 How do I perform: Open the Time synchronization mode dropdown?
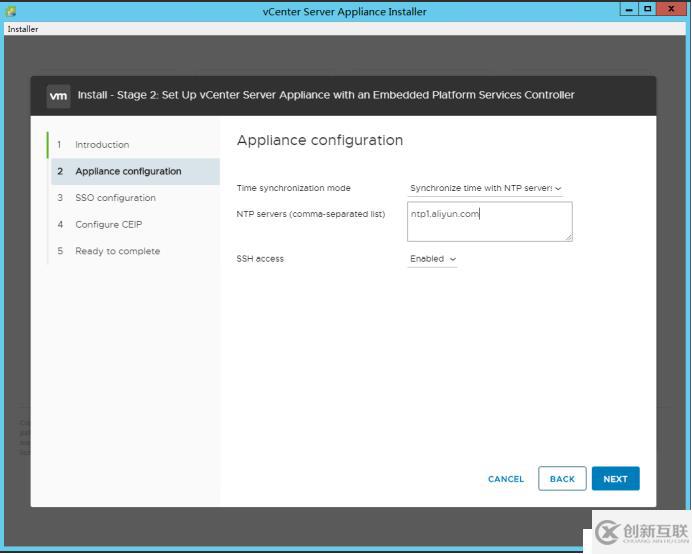point(485,188)
